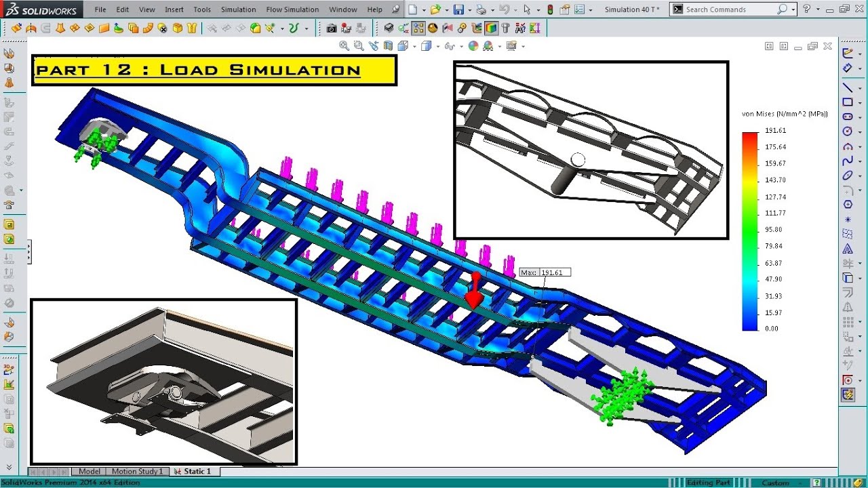Click the Save floppy disk icon
Viewport: 868px width, 488px height.
coord(459,9)
